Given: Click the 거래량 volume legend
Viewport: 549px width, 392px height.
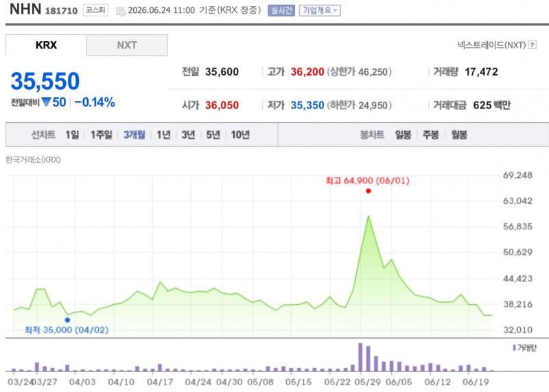Looking at the screenshot, I should pyautogui.click(x=524, y=348).
